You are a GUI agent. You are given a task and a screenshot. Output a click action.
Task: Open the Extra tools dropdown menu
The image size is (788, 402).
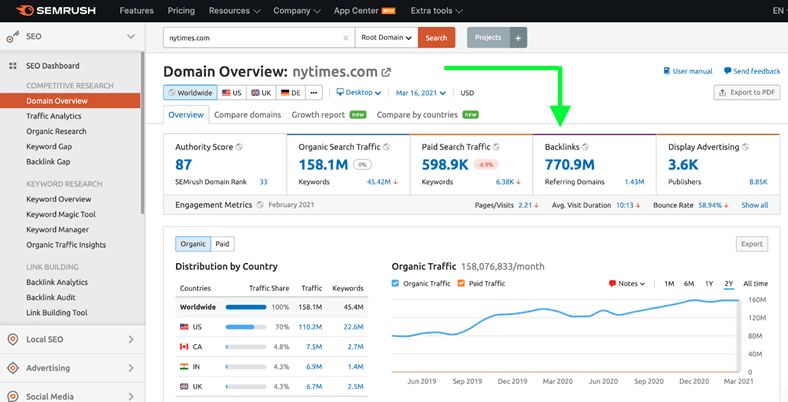pyautogui.click(x=436, y=11)
